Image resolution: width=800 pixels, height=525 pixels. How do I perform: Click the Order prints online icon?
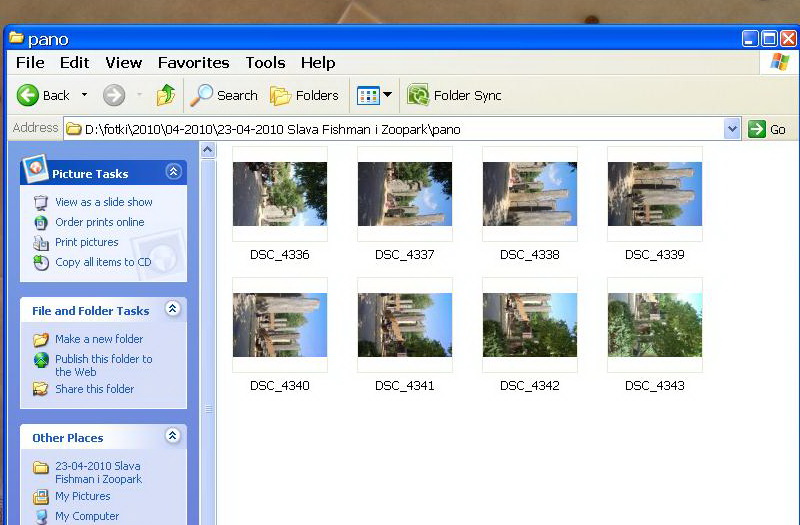pos(41,222)
